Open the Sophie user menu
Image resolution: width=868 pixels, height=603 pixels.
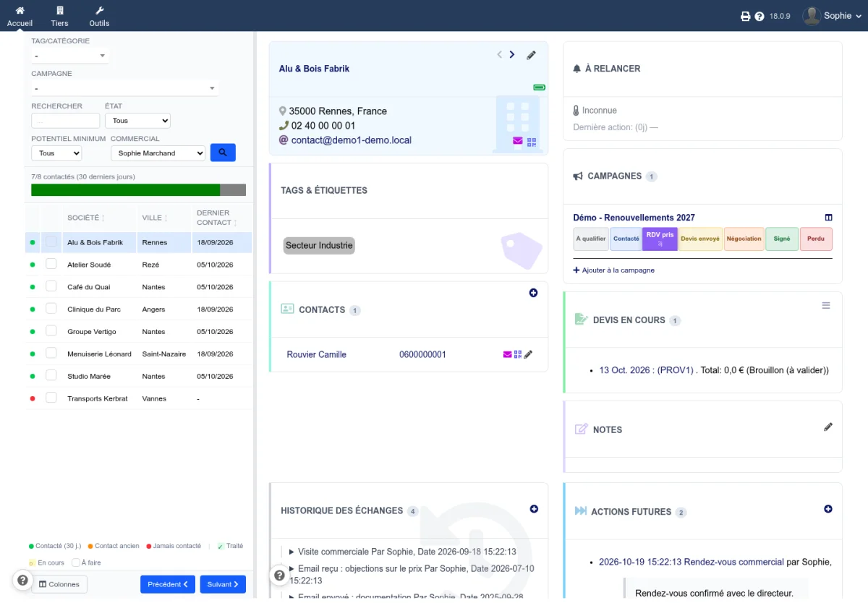click(833, 16)
